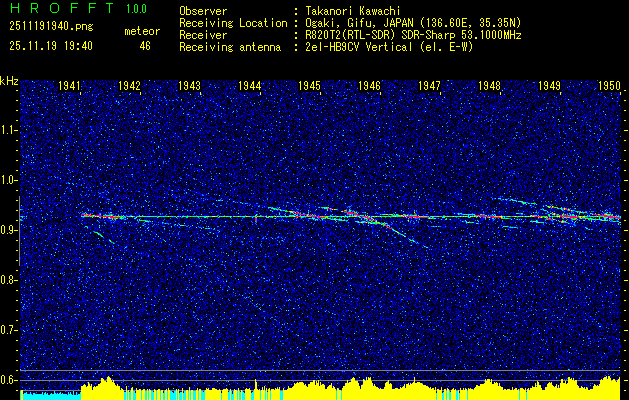
Task: Click time marker 1945
Action: pyautogui.click(x=310, y=85)
